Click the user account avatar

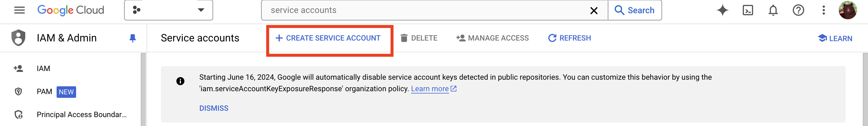(848, 10)
